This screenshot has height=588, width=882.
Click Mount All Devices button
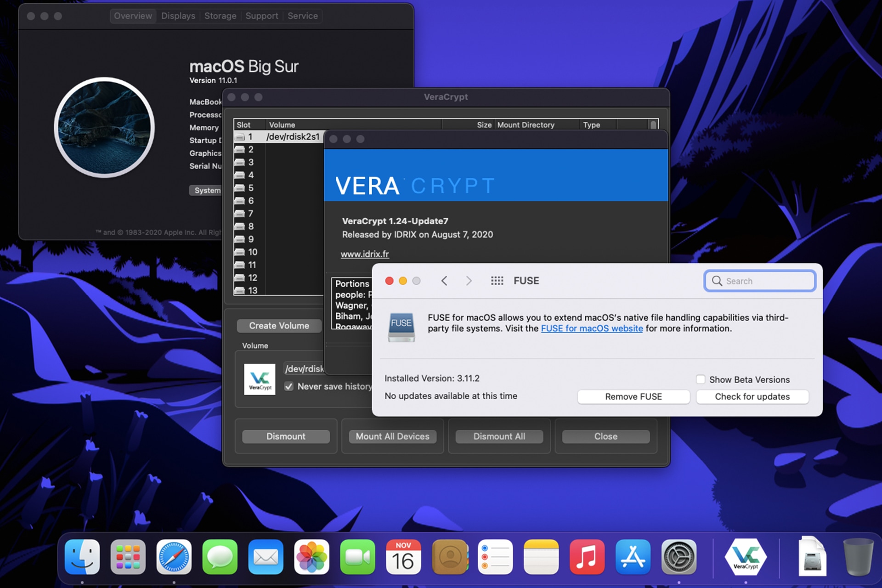tap(393, 436)
